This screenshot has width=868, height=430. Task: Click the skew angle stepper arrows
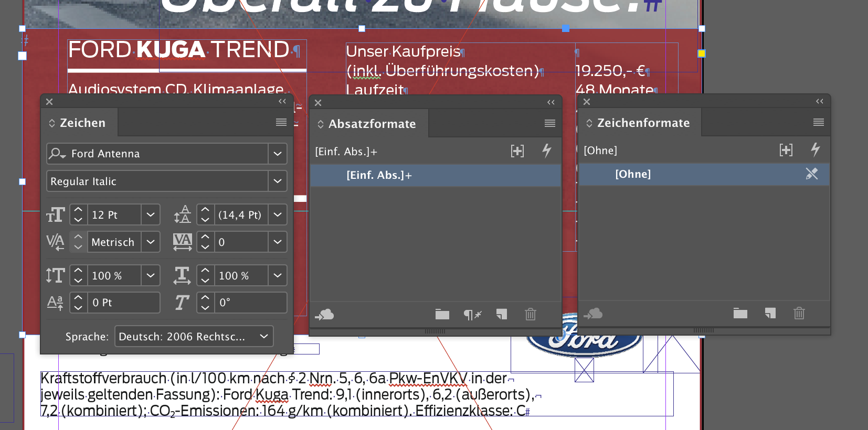(205, 303)
